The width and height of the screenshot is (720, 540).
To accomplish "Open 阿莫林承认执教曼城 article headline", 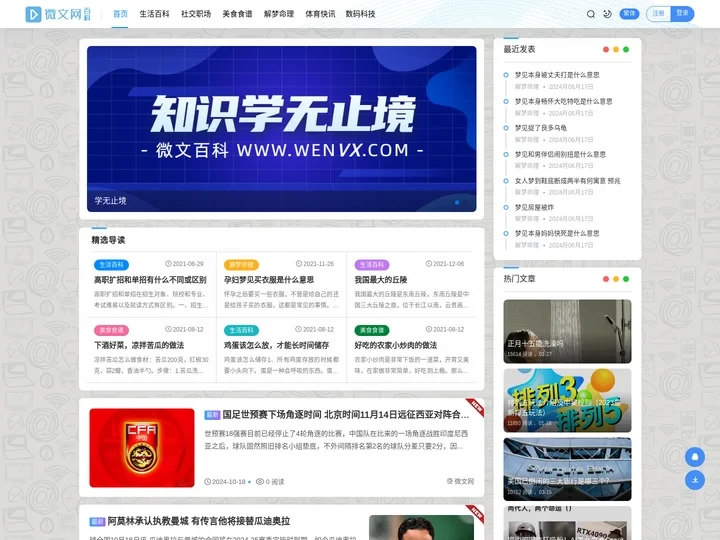I will 199,521.
